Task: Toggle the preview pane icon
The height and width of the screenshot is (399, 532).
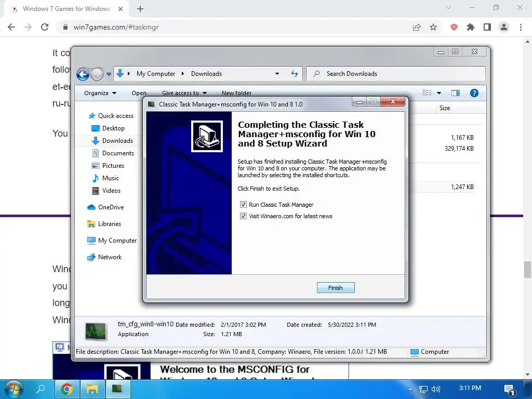Action: pyautogui.click(x=455, y=93)
